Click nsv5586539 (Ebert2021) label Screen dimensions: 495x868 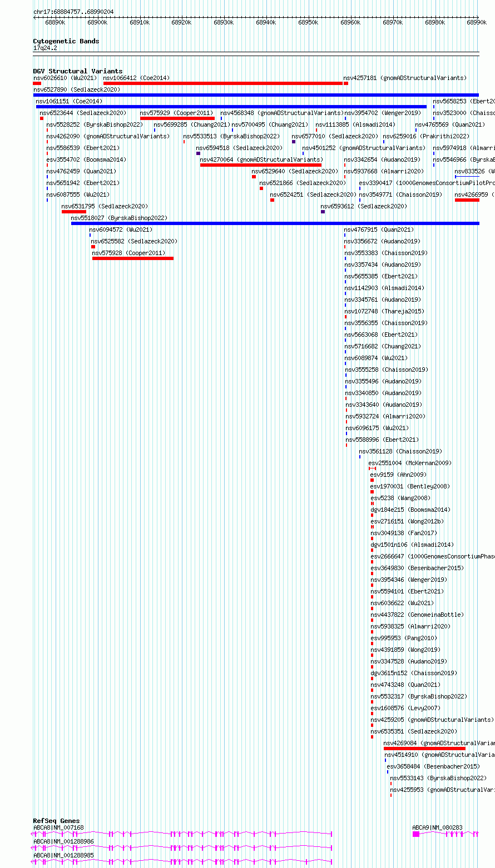pos(82,148)
